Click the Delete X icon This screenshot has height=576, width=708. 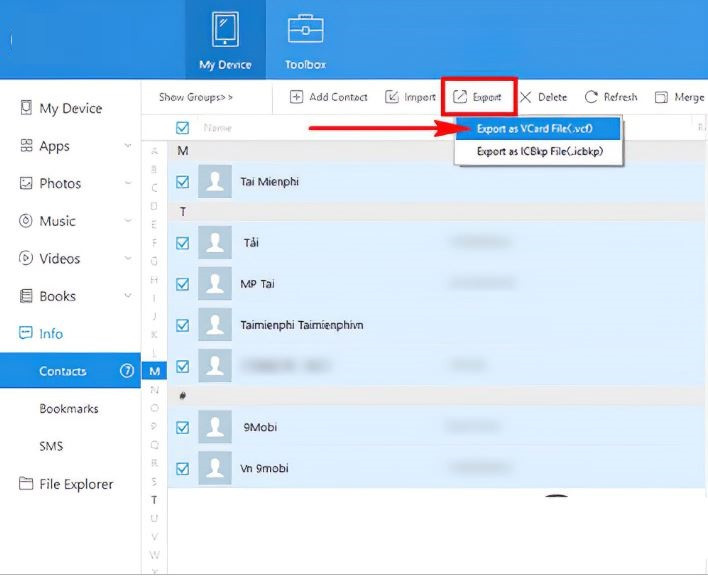click(x=525, y=97)
